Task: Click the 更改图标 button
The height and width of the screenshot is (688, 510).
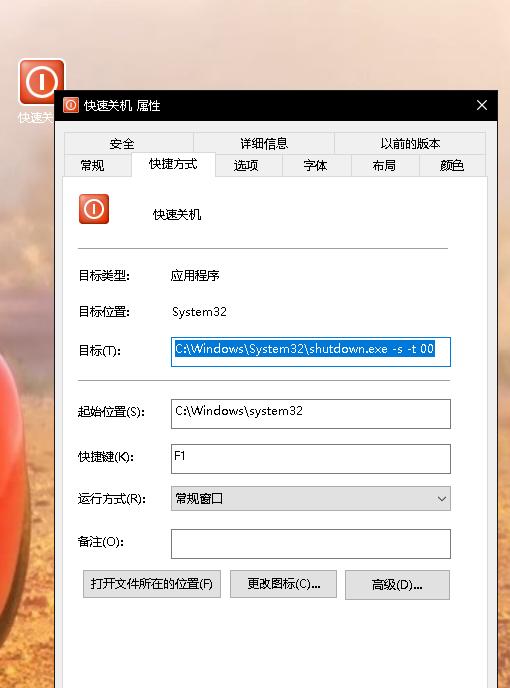Action: 284,584
